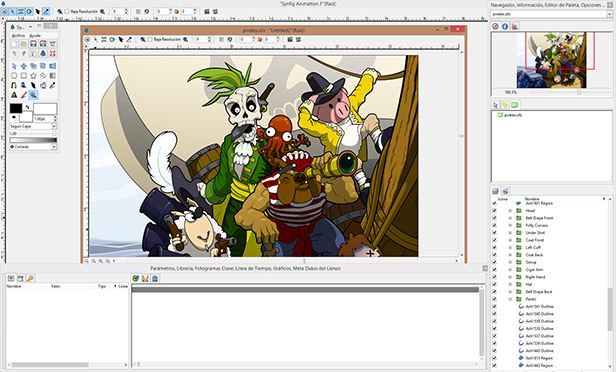Click the Navigator preview thumbnail

552,60
